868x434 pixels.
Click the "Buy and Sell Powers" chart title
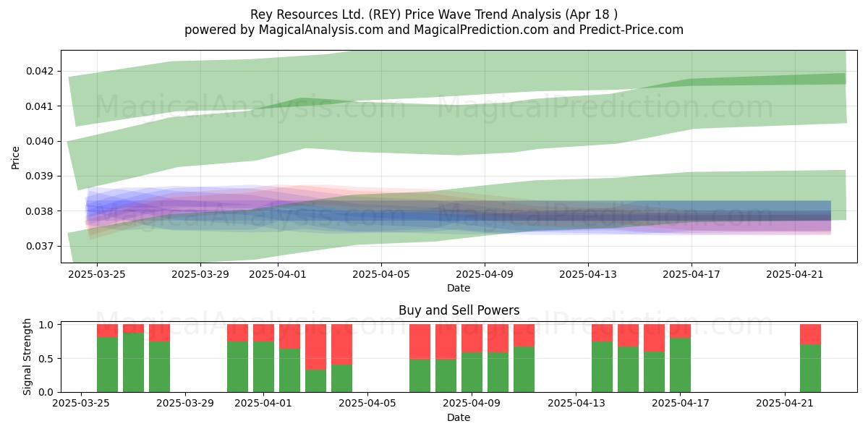click(459, 310)
